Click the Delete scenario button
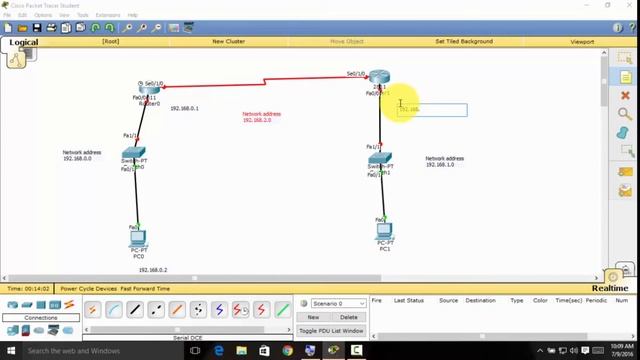This screenshot has width=640, height=360. (349, 317)
